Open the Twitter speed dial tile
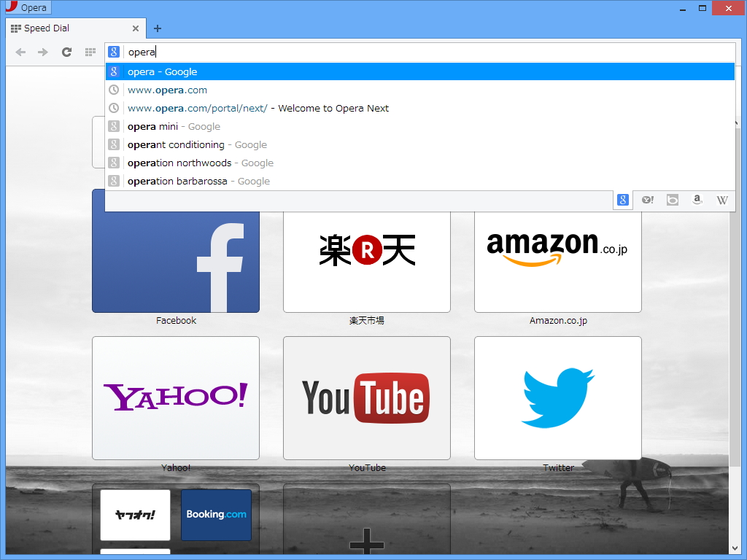The image size is (747, 560). [557, 397]
